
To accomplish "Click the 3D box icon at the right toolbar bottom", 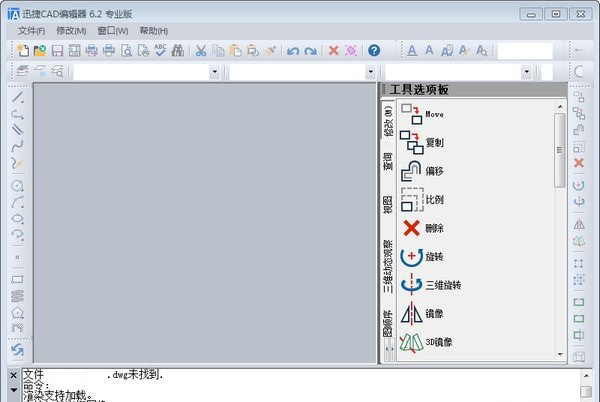I will (x=579, y=357).
